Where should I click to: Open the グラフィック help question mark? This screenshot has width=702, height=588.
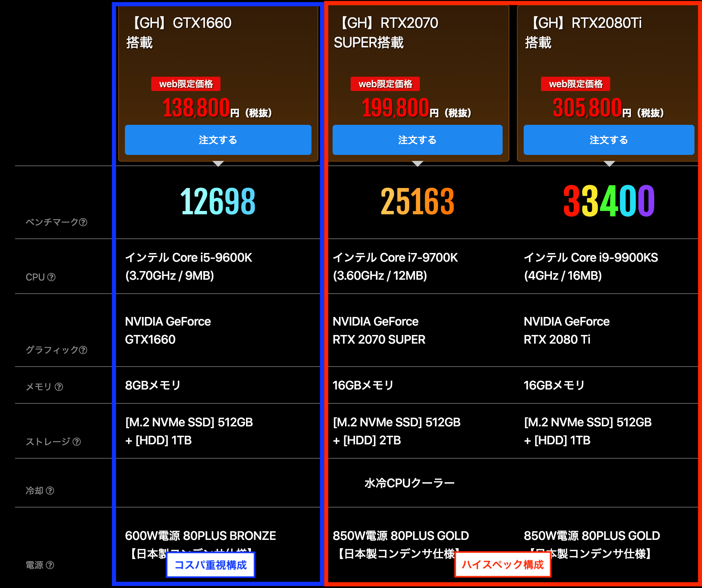pyautogui.click(x=83, y=350)
